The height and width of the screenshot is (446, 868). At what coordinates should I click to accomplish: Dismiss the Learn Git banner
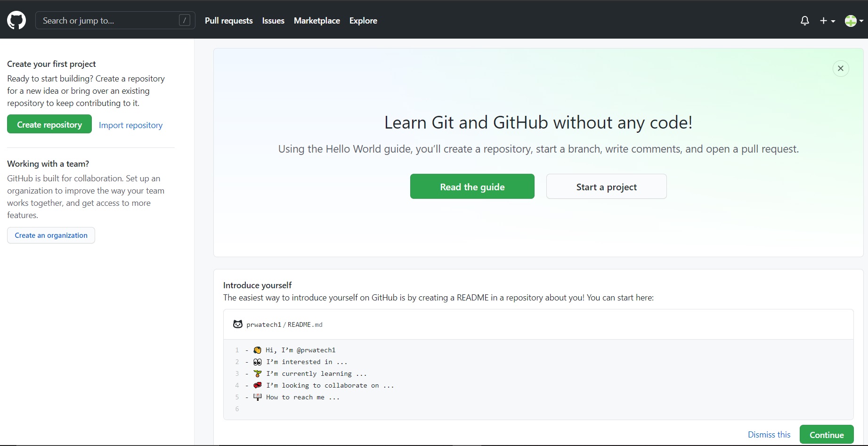[841, 68]
